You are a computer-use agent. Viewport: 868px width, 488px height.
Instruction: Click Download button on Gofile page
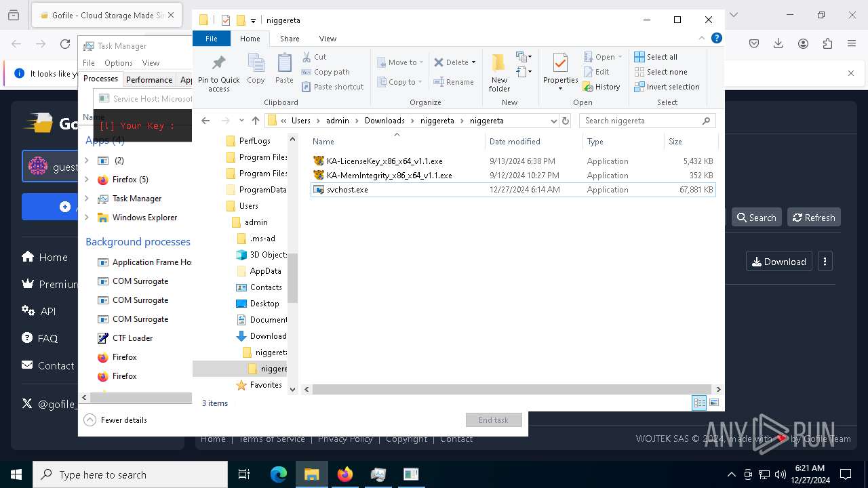(779, 262)
